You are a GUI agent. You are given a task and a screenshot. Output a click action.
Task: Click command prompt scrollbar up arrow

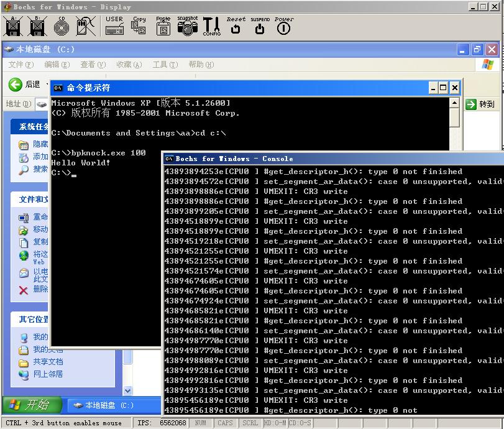pyautogui.click(x=454, y=103)
